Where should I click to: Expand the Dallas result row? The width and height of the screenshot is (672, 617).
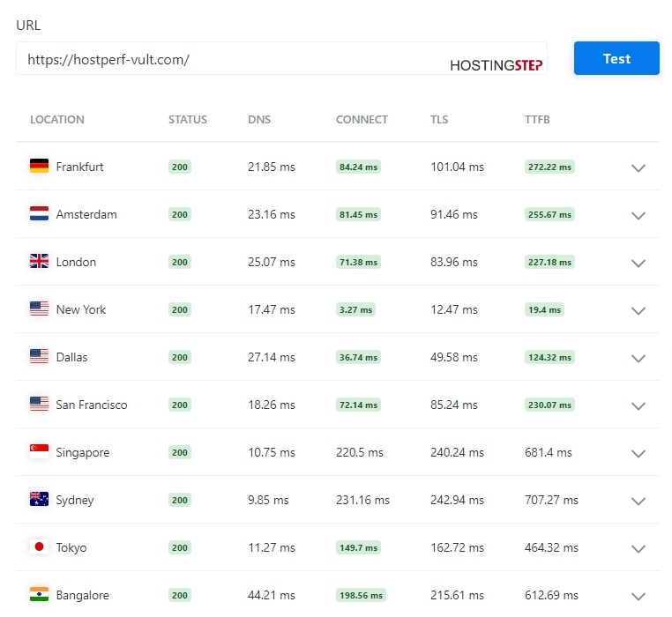pos(638,358)
